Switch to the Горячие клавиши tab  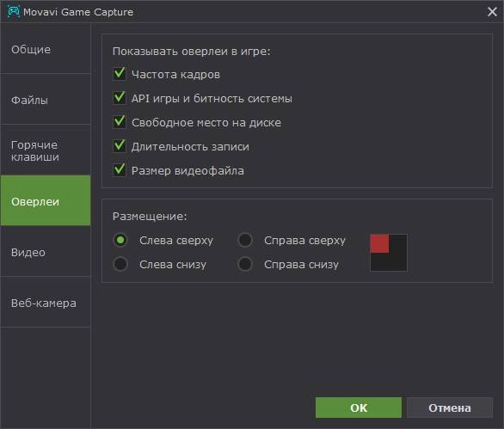[x=46, y=150]
